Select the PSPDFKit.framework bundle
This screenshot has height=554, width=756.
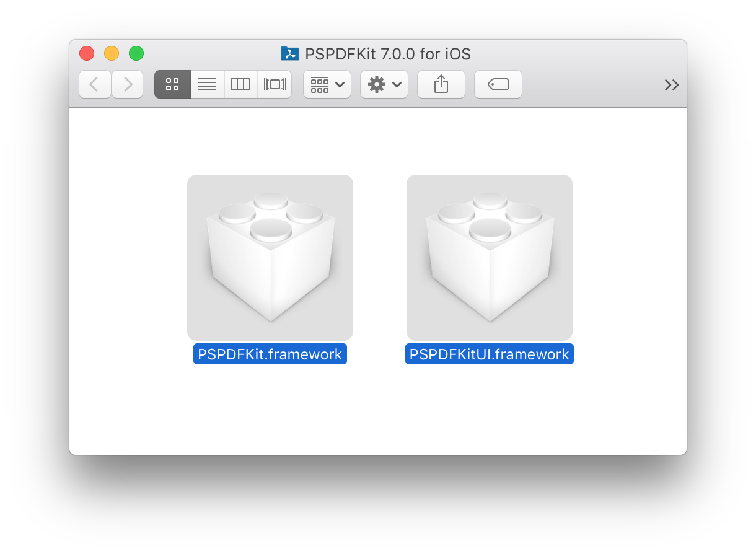270,257
